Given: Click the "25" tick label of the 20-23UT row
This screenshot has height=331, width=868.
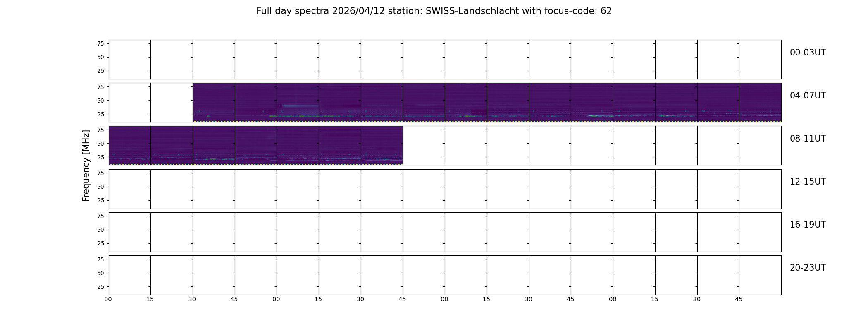Looking at the screenshot, I should pyautogui.click(x=100, y=286).
